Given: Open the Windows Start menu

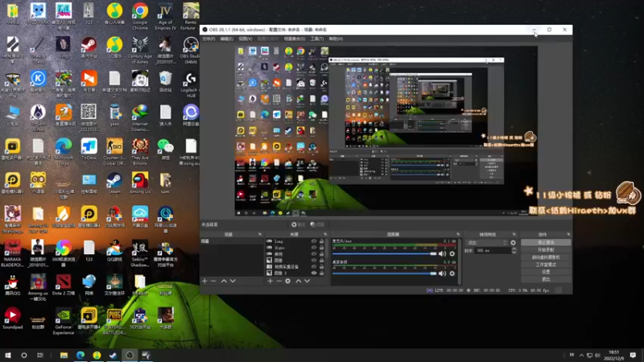Looking at the screenshot, I should point(8,355).
